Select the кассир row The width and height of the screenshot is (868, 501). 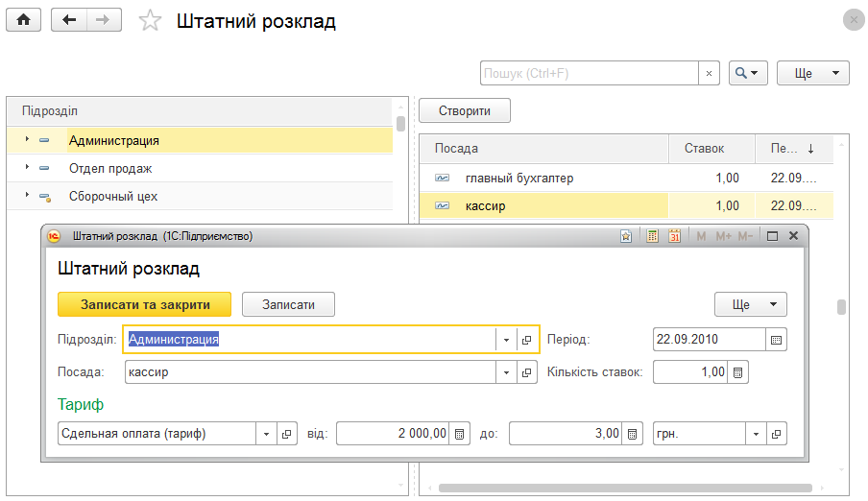[626, 206]
